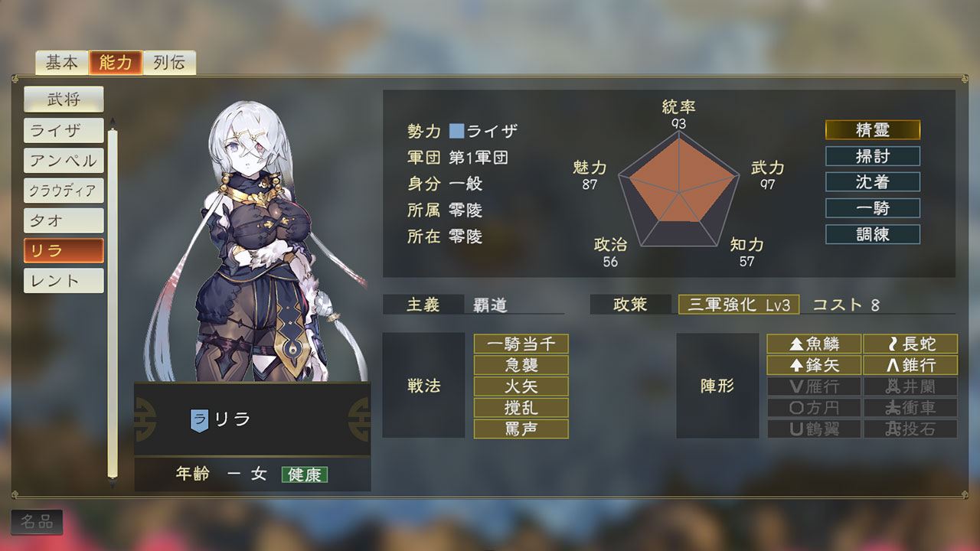Open the 列伝 tab
The image size is (980, 551).
tap(169, 63)
